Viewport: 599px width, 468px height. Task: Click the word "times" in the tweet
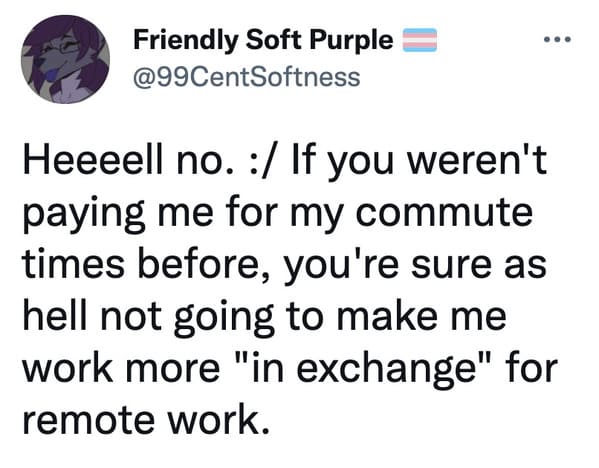pos(73,264)
